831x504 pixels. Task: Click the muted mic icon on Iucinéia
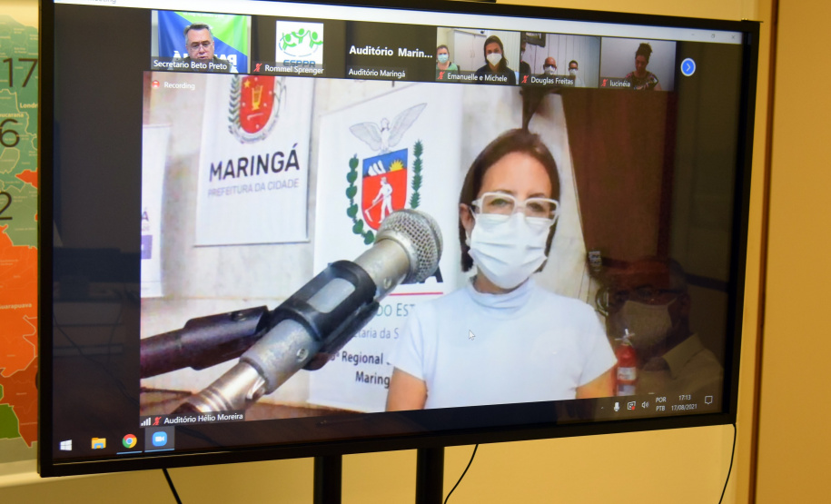[x=604, y=84]
